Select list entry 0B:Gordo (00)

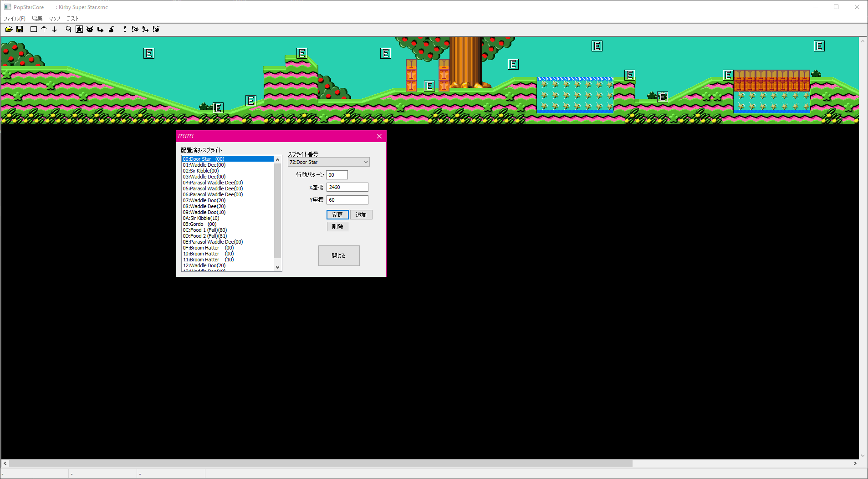[228, 224]
